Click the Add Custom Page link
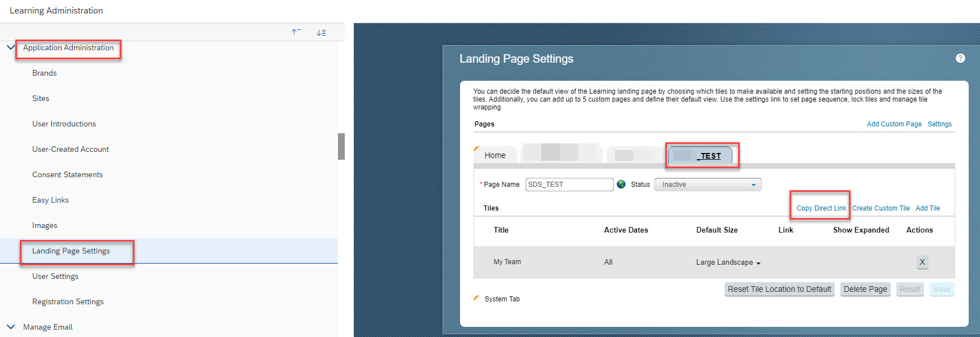Screen dimensions: 980x337 [894, 124]
